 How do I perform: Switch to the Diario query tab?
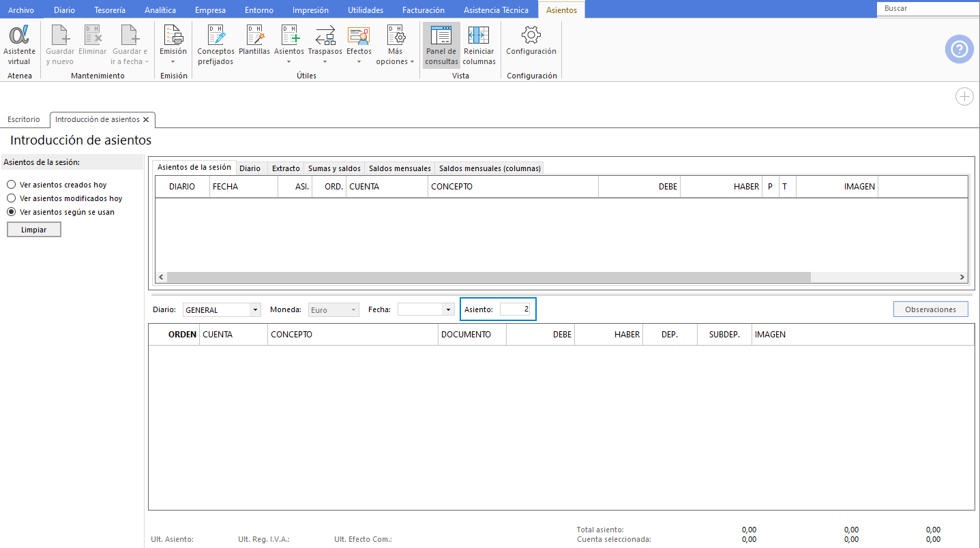pos(250,168)
